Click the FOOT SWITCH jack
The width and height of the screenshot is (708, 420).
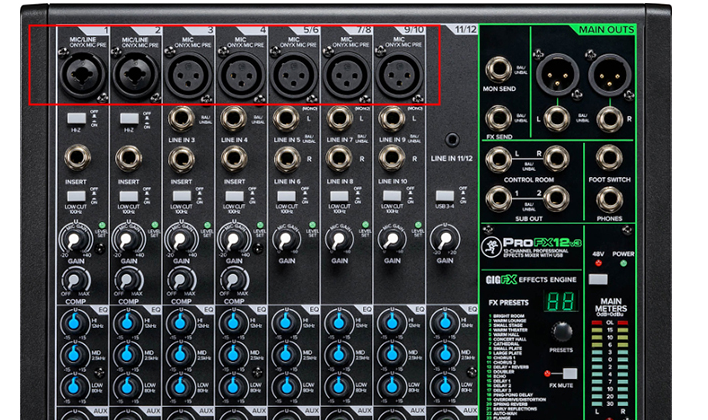coord(609,157)
